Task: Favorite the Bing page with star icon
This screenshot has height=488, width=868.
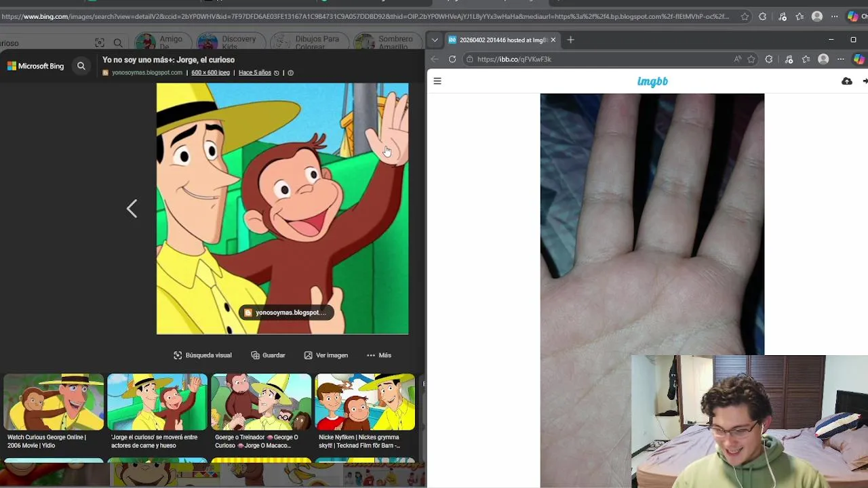Action: point(745,16)
